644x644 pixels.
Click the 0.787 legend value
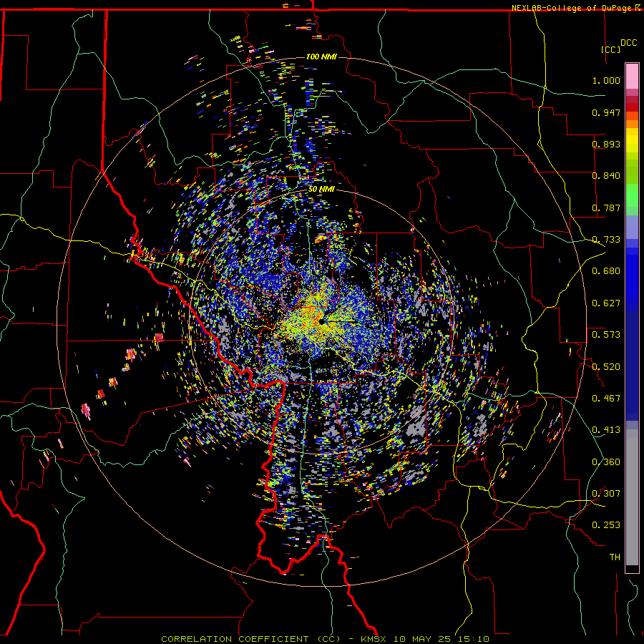[606, 208]
